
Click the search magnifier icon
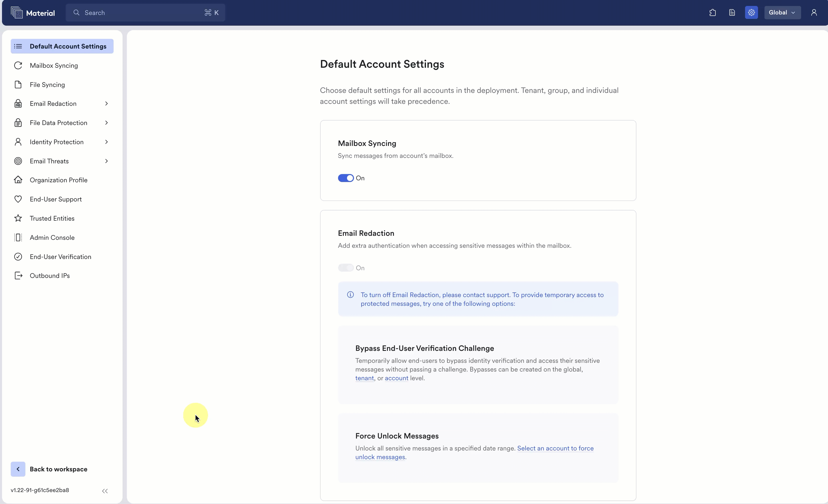pyautogui.click(x=76, y=13)
